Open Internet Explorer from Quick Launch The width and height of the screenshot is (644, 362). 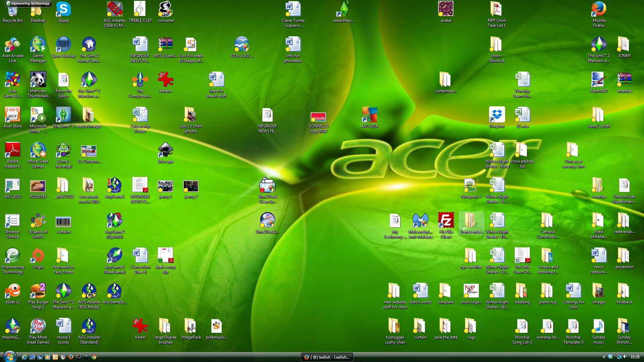[24, 357]
